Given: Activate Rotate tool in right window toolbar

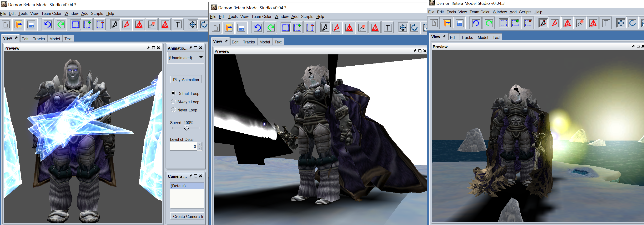Looking at the screenshot, I should coord(633,23).
